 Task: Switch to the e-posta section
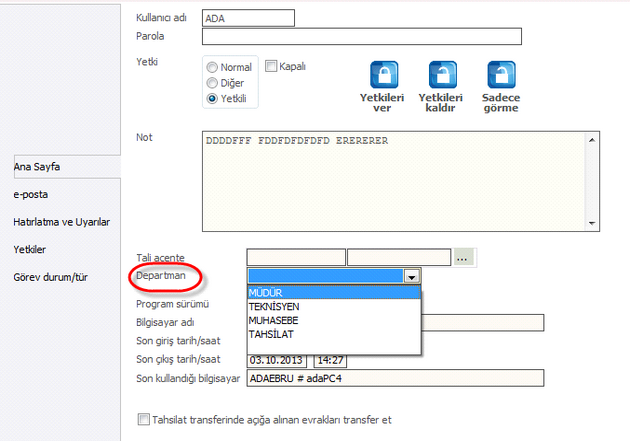point(31,194)
